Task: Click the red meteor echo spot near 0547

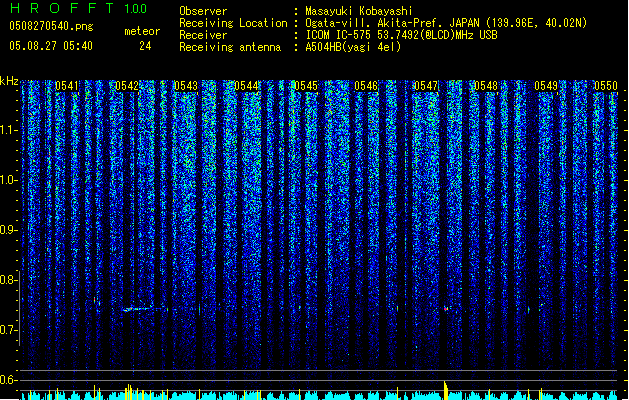Action: pos(446,309)
